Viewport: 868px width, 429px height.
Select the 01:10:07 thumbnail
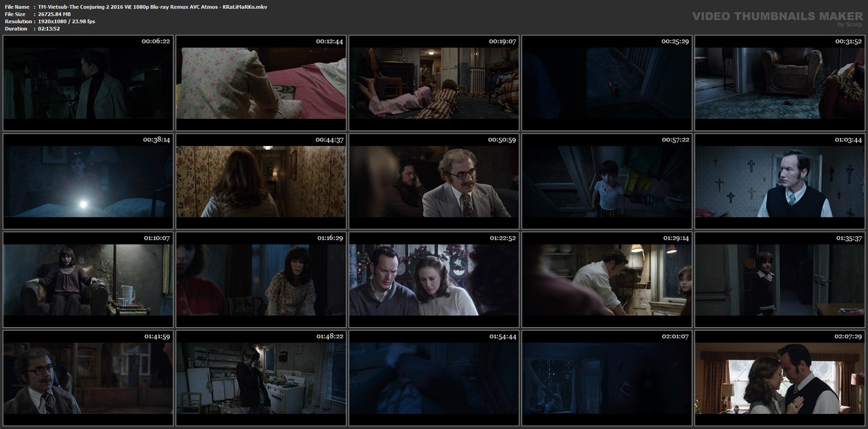point(88,280)
